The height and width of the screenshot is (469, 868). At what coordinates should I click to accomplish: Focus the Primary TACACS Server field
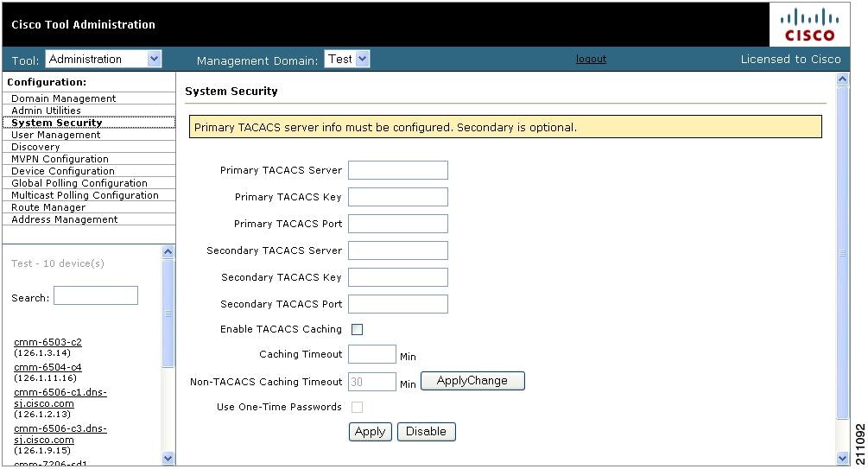pos(397,170)
